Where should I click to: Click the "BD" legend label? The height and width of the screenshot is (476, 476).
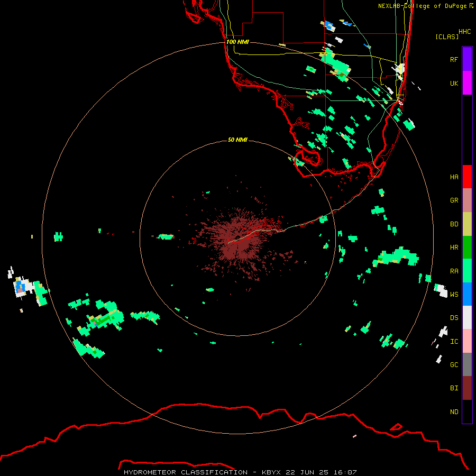coord(454,224)
